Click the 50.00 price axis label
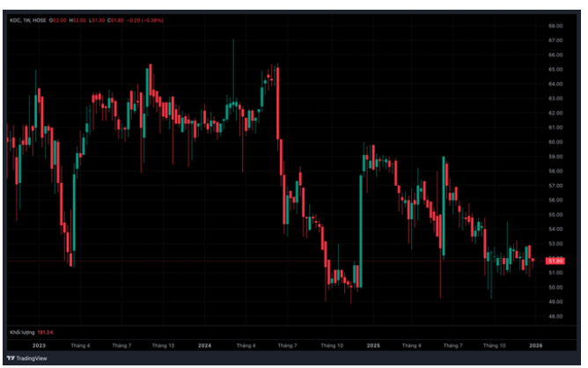 (555, 287)
